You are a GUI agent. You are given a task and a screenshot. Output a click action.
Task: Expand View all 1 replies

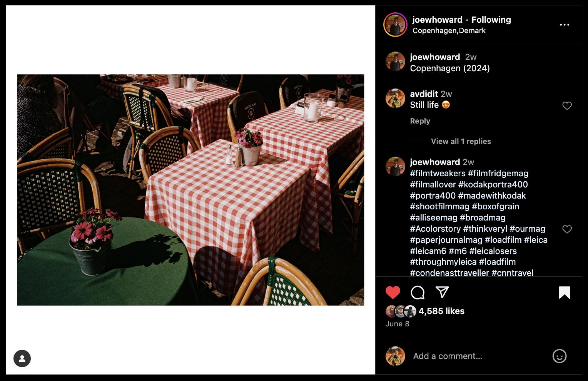coord(461,141)
